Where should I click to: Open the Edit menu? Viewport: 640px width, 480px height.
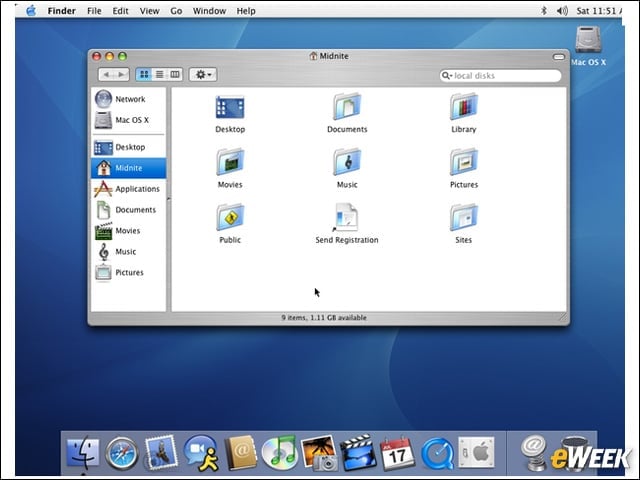120,11
